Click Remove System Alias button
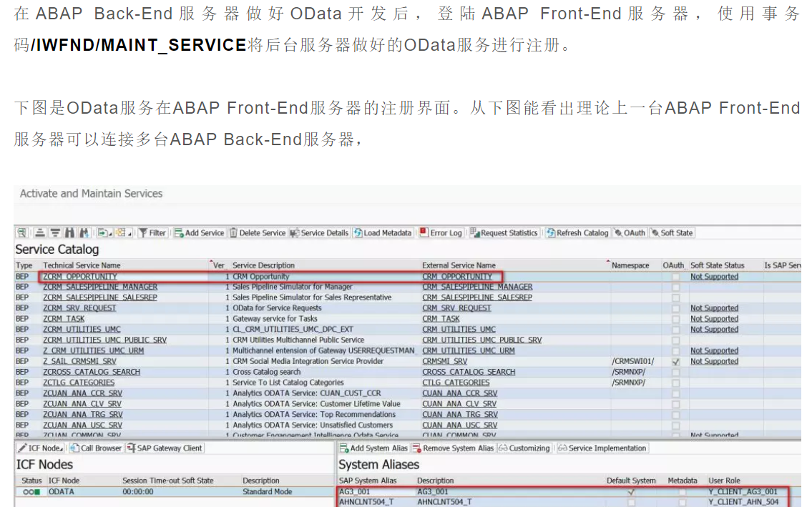 (453, 448)
